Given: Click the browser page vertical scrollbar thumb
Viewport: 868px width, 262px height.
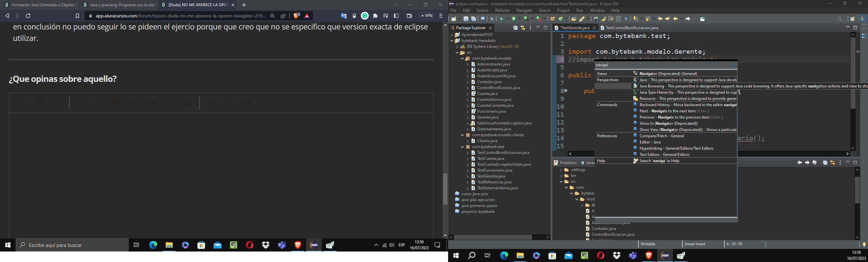Looking at the screenshot, I should pyautogui.click(x=445, y=189).
